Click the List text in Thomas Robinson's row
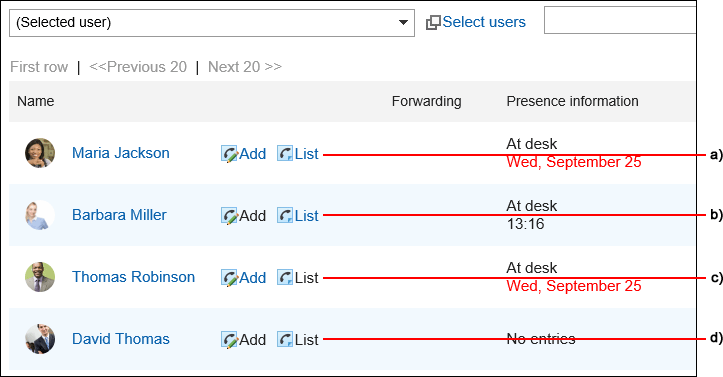 pos(307,277)
